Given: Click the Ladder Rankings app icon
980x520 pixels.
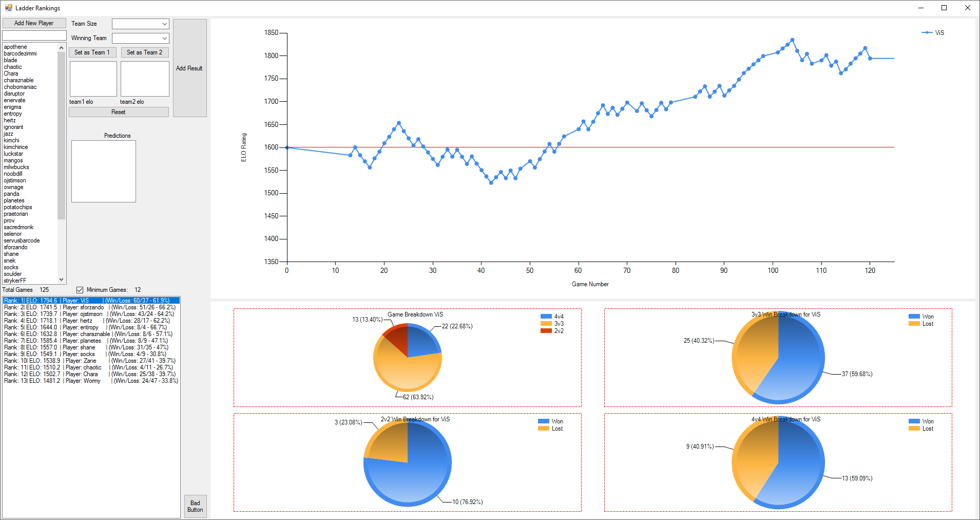Looking at the screenshot, I should click(x=9, y=8).
